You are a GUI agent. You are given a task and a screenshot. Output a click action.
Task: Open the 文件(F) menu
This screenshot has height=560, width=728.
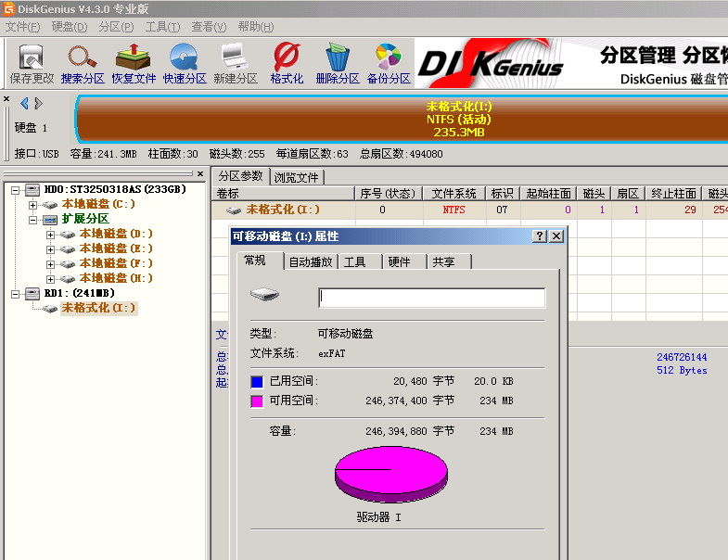pos(23,27)
